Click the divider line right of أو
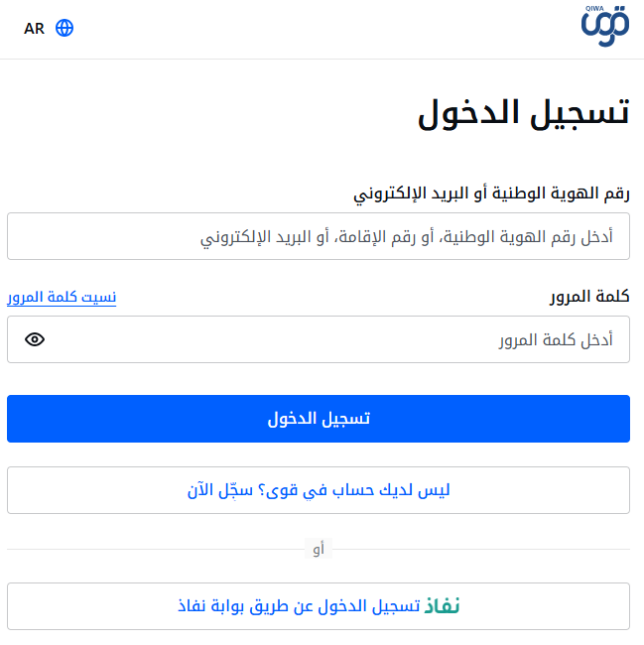The image size is (644, 645). [x=481, y=549]
